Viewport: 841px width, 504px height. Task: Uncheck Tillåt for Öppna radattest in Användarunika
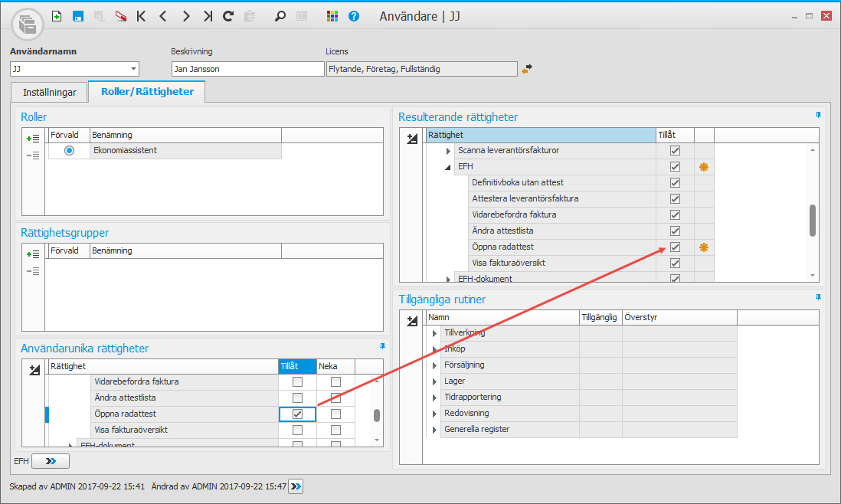click(x=297, y=414)
